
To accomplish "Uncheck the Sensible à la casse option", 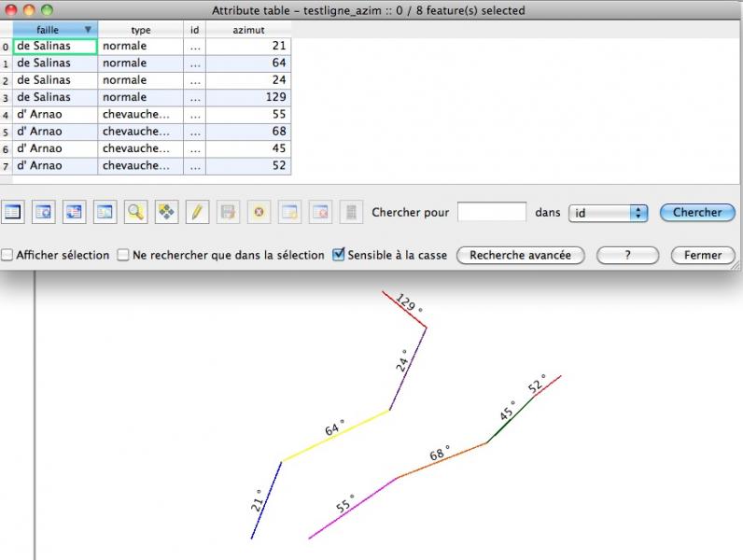I will (339, 255).
